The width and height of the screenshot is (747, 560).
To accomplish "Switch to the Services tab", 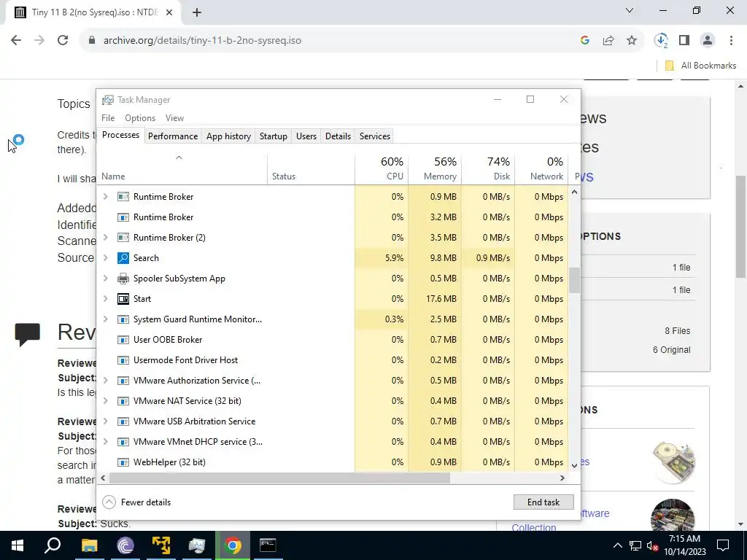I will click(x=375, y=136).
